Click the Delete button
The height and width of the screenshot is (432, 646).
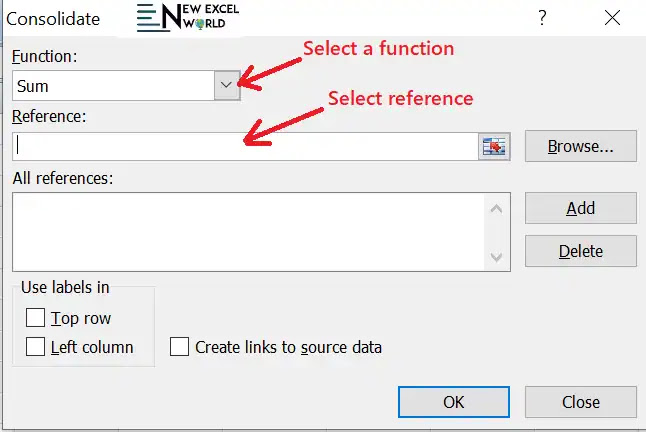point(580,251)
